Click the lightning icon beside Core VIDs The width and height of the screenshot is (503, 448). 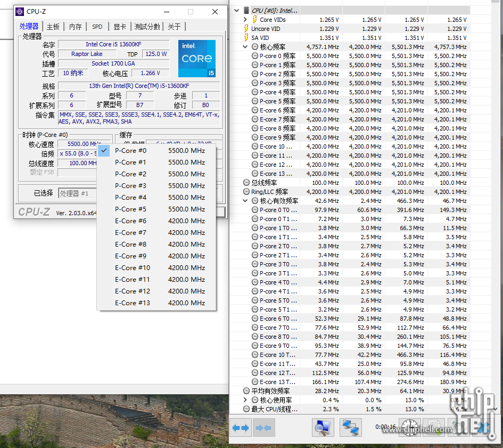coord(254,20)
